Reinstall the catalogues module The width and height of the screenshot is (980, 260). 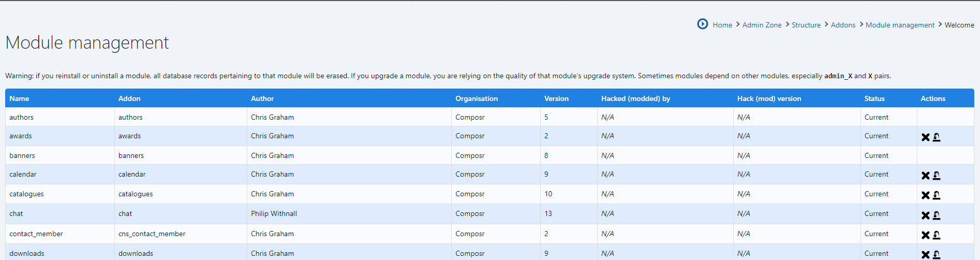[x=937, y=195]
